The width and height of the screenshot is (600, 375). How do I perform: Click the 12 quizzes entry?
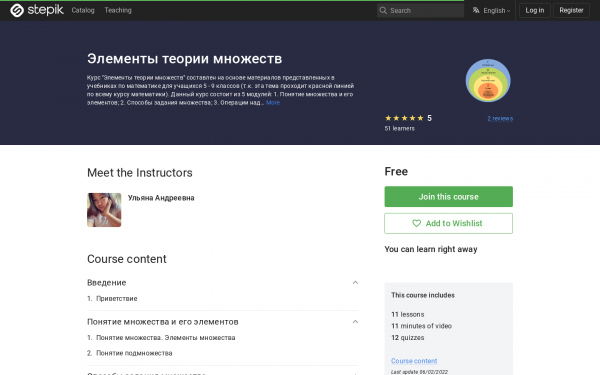pyautogui.click(x=408, y=338)
